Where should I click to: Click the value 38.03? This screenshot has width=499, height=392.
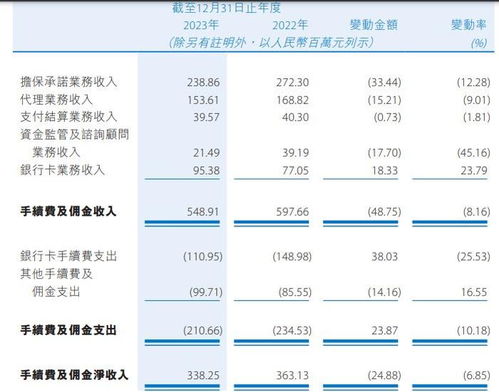point(385,257)
